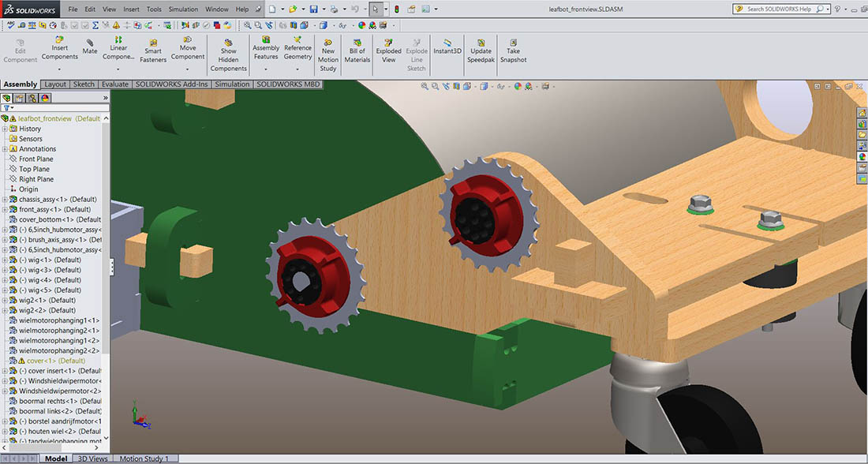Open the Assembly Features dropdown arrow
The width and height of the screenshot is (868, 464).
pyautogui.click(x=266, y=69)
